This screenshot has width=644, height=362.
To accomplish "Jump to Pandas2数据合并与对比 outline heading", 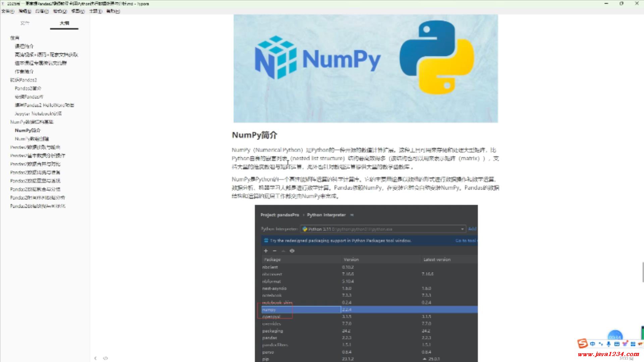I will tap(35, 164).
